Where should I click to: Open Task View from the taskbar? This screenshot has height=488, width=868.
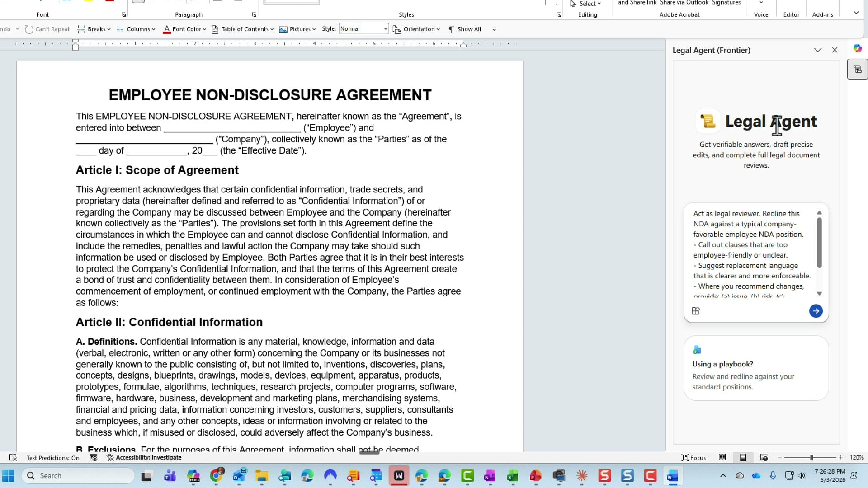(x=146, y=476)
